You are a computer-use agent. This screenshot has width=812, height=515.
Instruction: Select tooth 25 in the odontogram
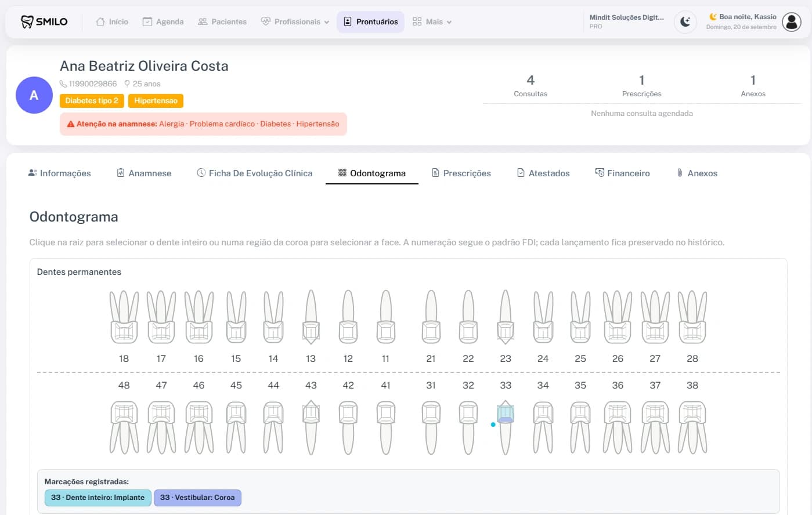580,317
